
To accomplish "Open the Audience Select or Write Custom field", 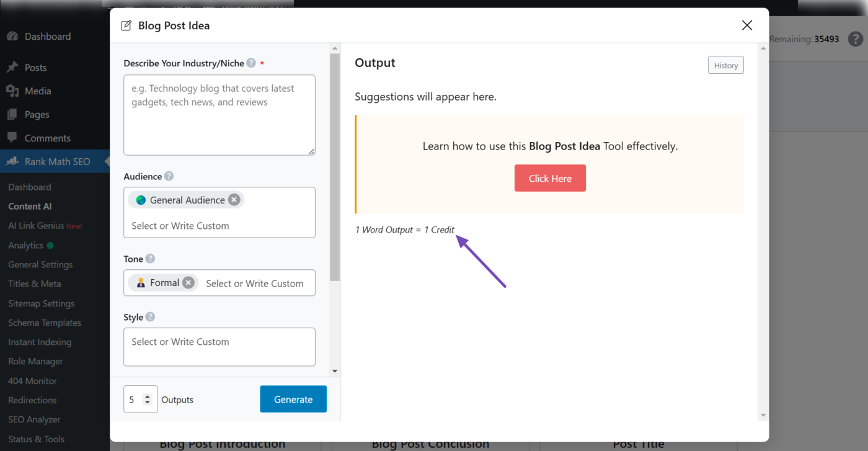I will click(219, 226).
